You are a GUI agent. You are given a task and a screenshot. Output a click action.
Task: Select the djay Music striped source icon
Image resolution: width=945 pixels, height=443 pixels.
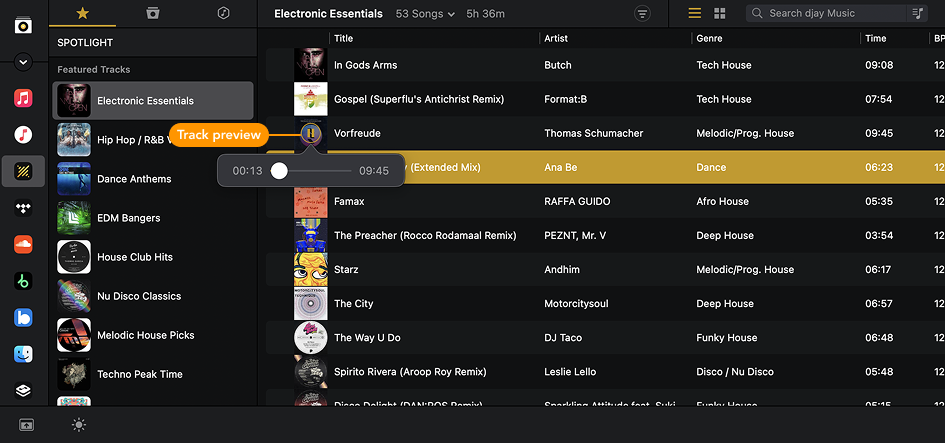[24, 171]
